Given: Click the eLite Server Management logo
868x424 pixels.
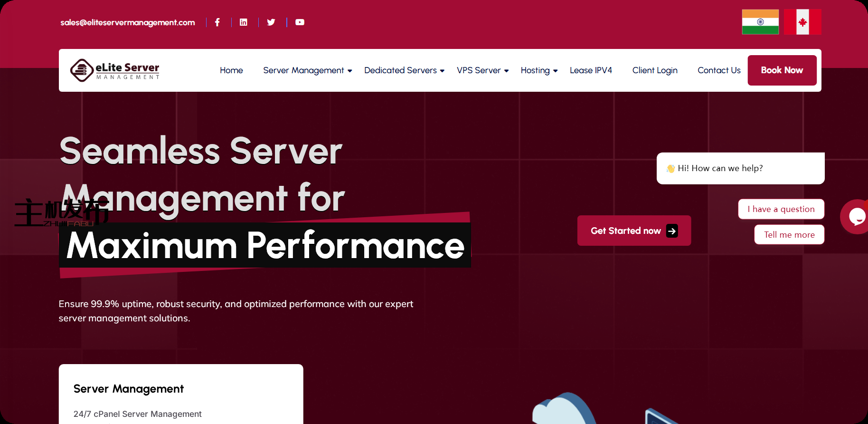Looking at the screenshot, I should 115,70.
